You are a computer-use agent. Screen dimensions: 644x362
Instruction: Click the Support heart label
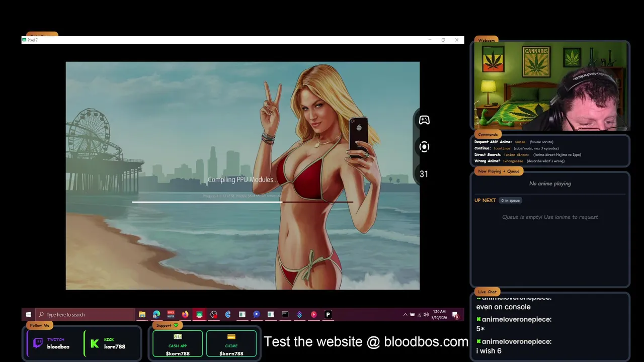[167, 325]
